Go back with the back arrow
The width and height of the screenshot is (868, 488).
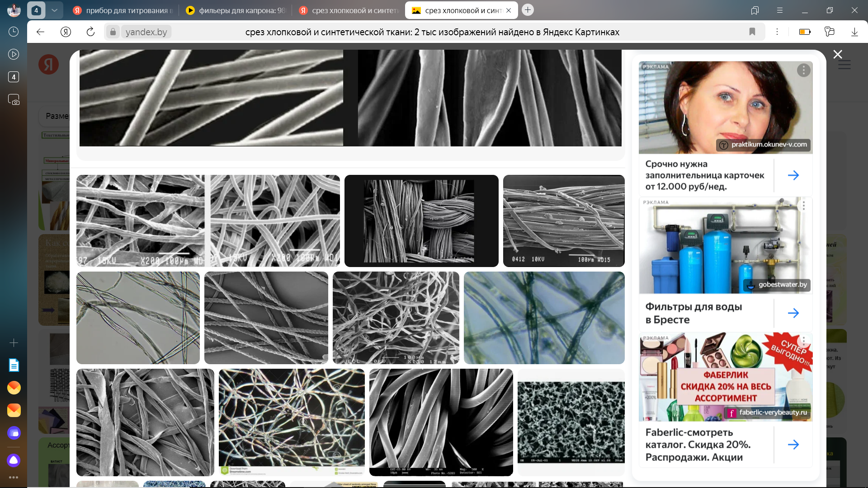(x=40, y=32)
